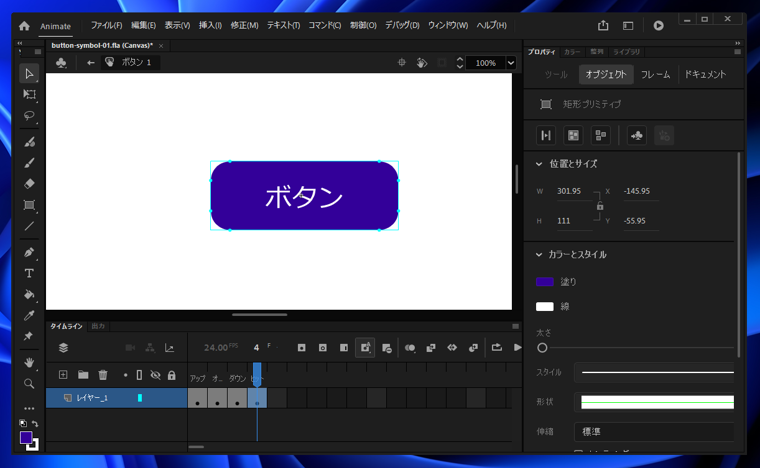Click the 塗り fill color swatch
Viewport: 760px width, 468px height.
[x=545, y=282]
